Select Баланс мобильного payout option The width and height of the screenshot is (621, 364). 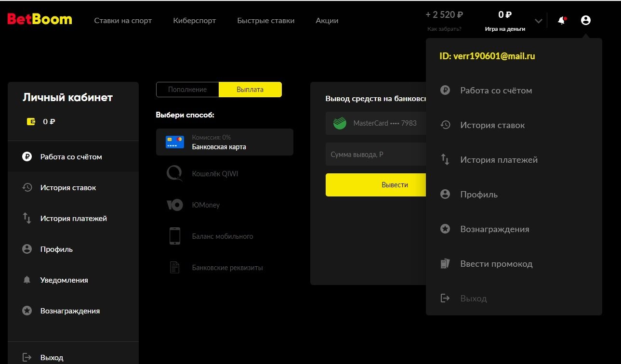click(x=222, y=236)
